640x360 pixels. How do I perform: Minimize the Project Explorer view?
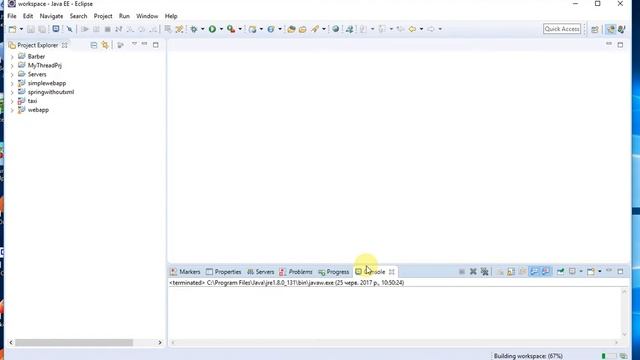coord(144,44)
